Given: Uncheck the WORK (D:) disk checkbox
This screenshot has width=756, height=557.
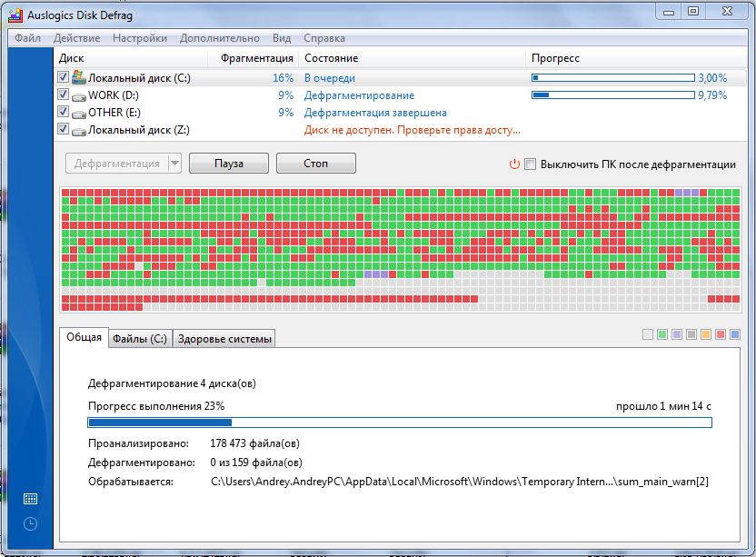Looking at the screenshot, I should 63,95.
